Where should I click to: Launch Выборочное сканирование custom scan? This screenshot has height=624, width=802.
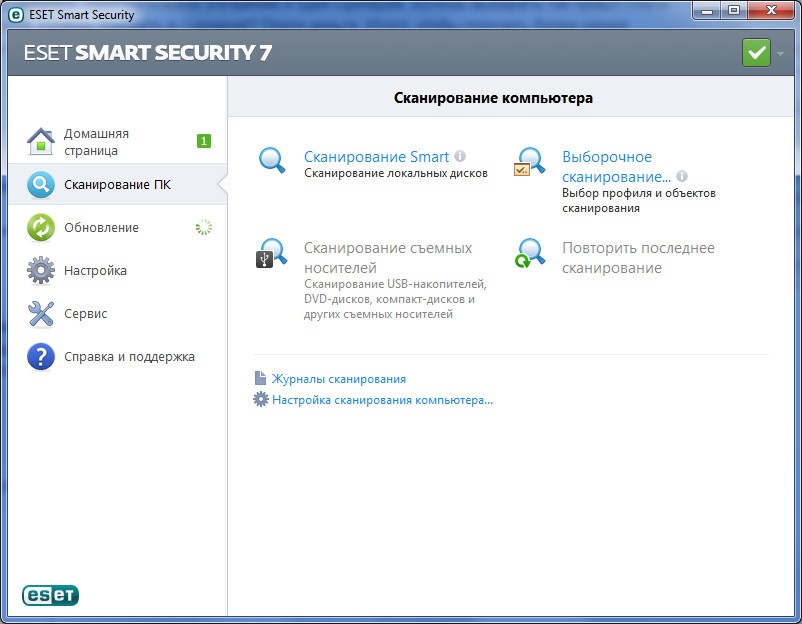click(x=607, y=157)
